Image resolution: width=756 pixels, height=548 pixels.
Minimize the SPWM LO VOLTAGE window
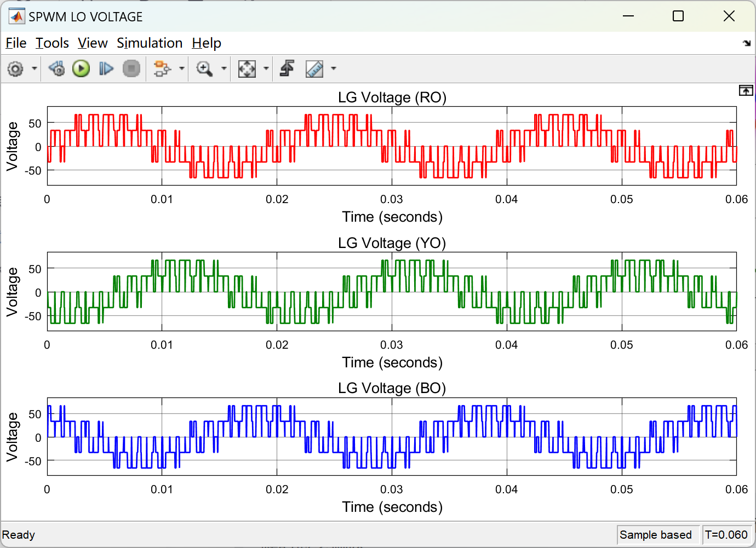pos(628,16)
